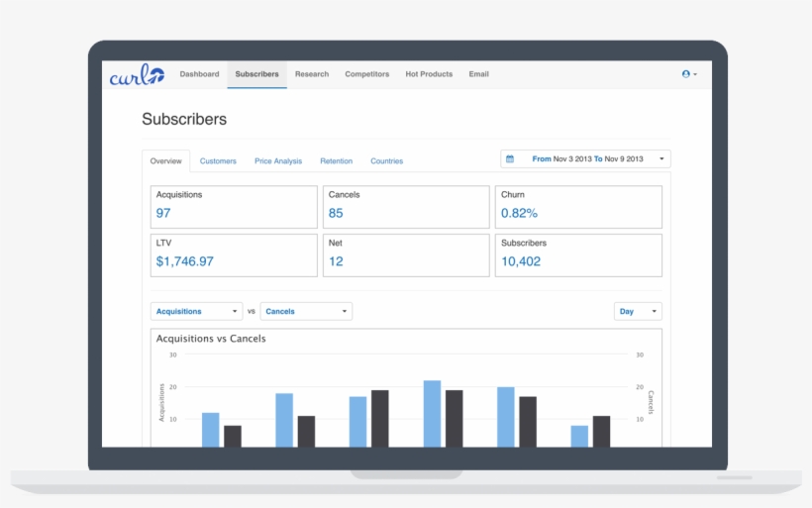Click the Acquisitions value 97
Viewport: 812px width, 508px height.
(163, 213)
